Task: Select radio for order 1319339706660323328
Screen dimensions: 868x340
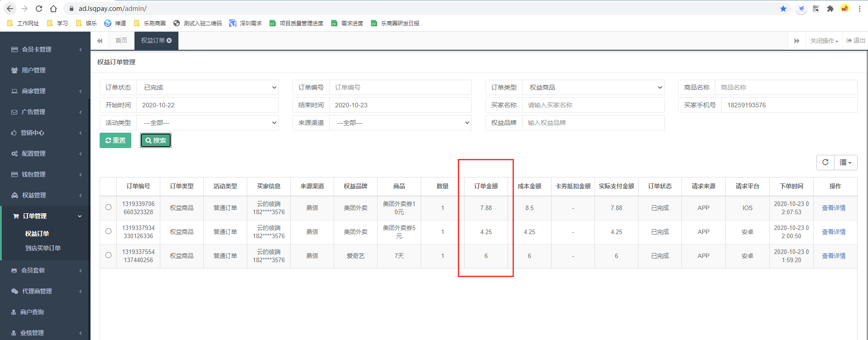Action: pos(108,207)
